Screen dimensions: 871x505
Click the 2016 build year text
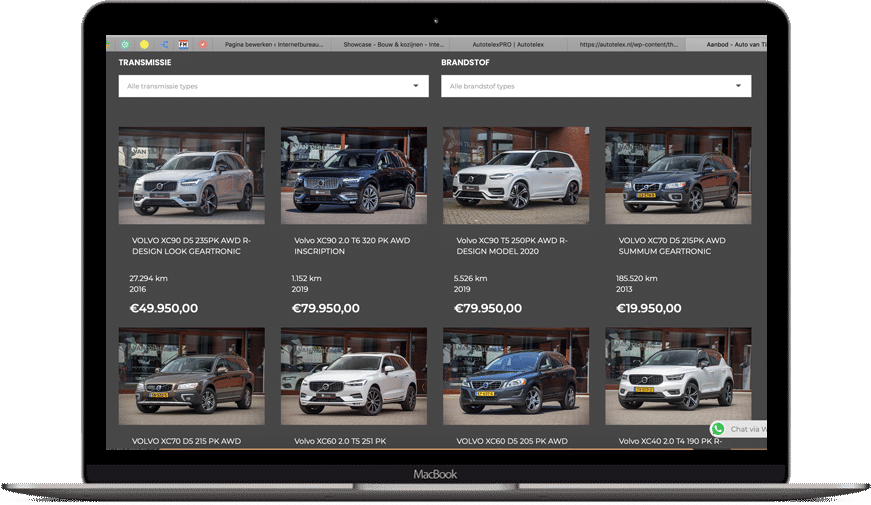tap(137, 289)
